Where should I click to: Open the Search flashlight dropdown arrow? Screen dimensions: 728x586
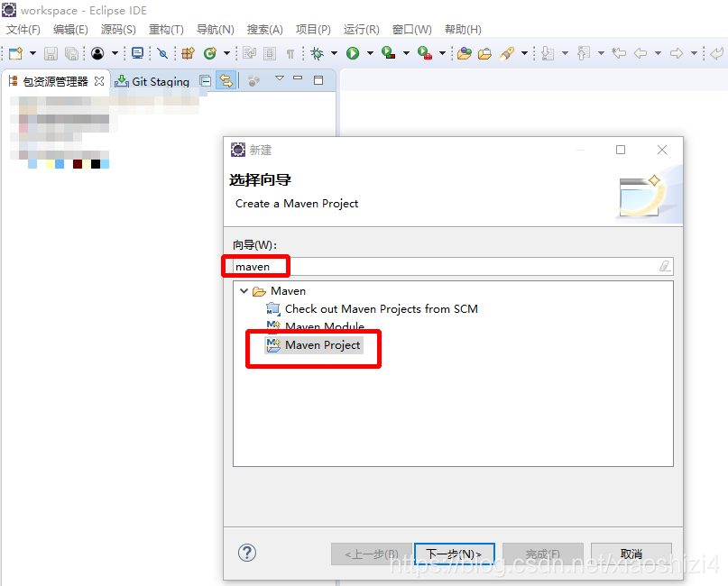[x=524, y=53]
